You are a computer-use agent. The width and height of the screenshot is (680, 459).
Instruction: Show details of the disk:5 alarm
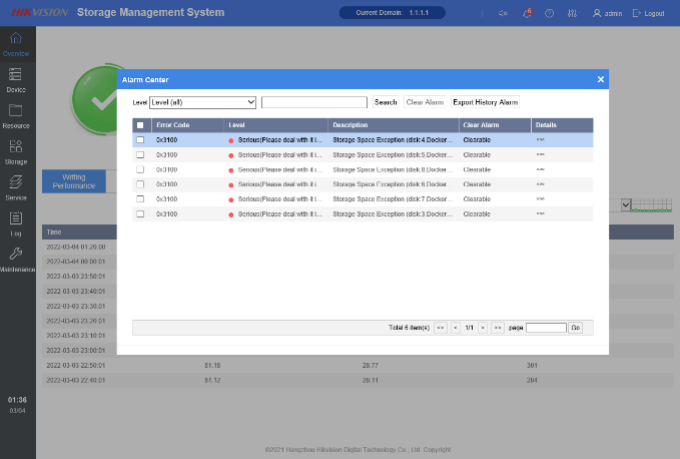point(540,155)
